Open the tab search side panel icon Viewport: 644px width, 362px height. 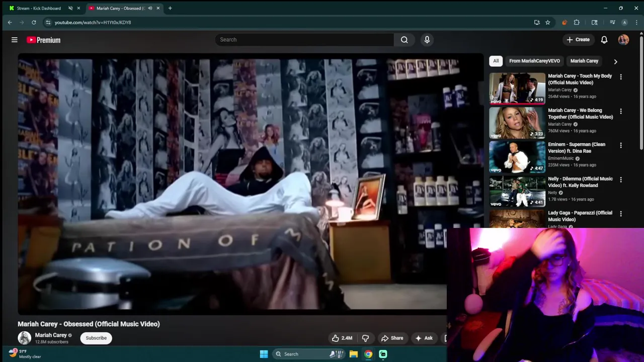click(595, 22)
